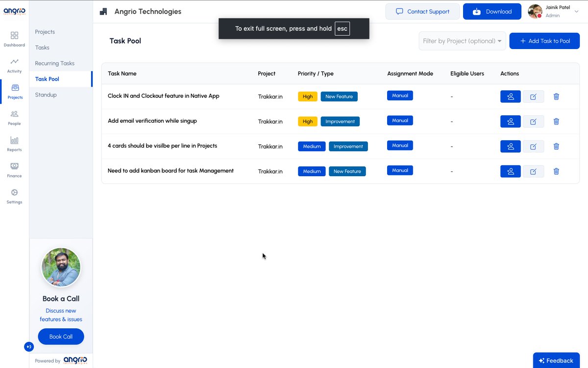Image resolution: width=588 pixels, height=368 pixels.
Task: Open the Settings gear icon
Action: point(14,193)
